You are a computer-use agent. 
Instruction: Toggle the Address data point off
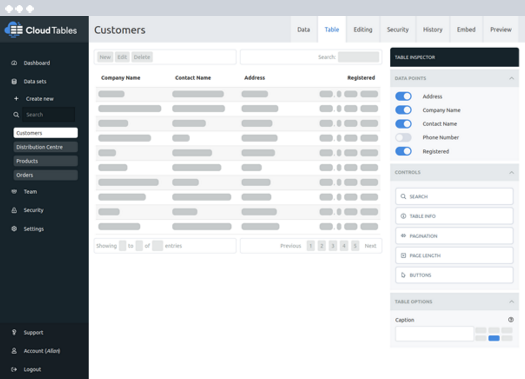403,96
